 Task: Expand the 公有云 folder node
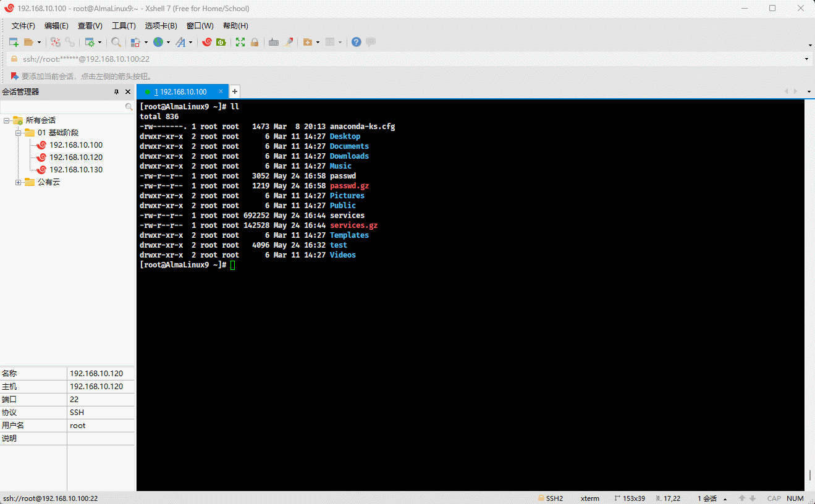pyautogui.click(x=19, y=182)
